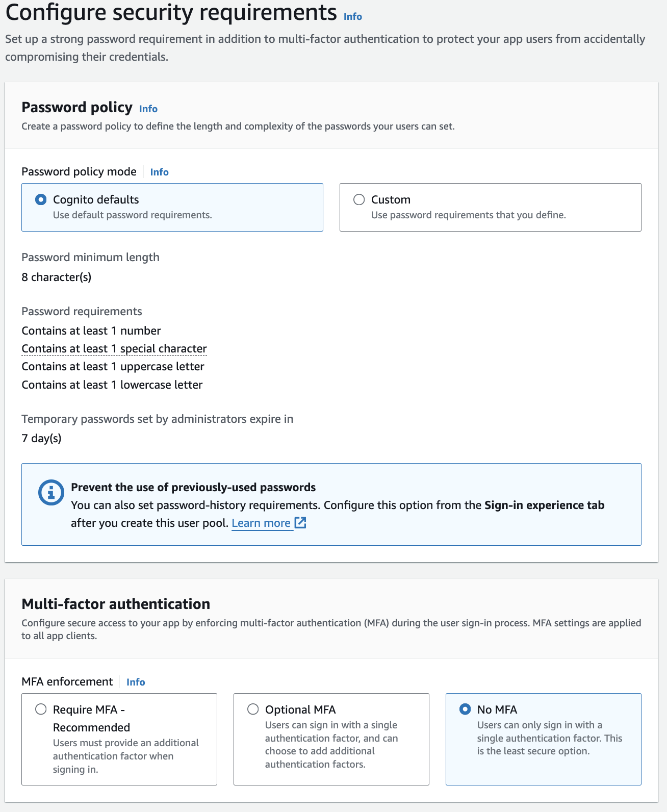Image resolution: width=667 pixels, height=812 pixels.
Task: Click the external-link icon beside Learn more
Action: point(300,523)
